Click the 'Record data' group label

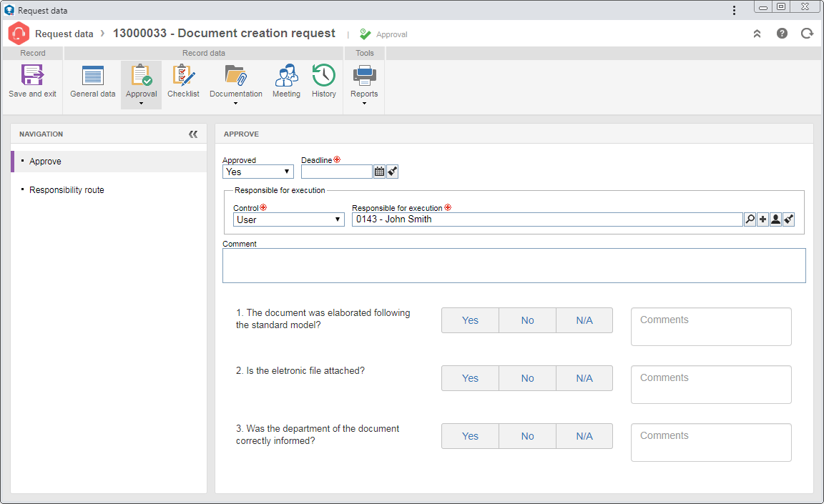click(203, 53)
